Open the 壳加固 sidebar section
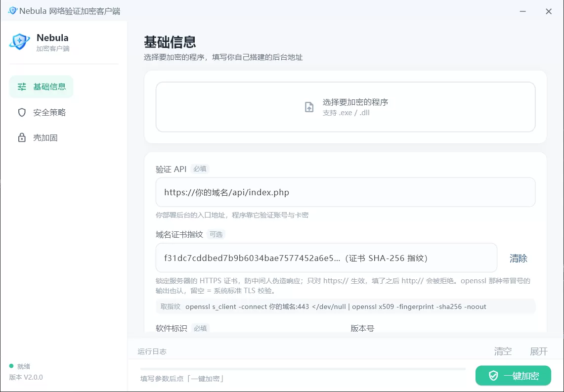This screenshot has height=392, width=564. pyautogui.click(x=38, y=138)
